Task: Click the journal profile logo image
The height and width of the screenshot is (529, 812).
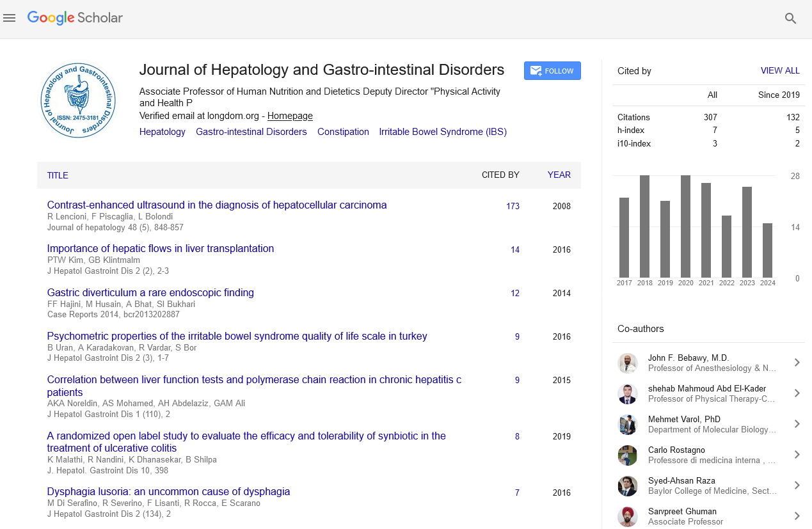Action: [78, 100]
